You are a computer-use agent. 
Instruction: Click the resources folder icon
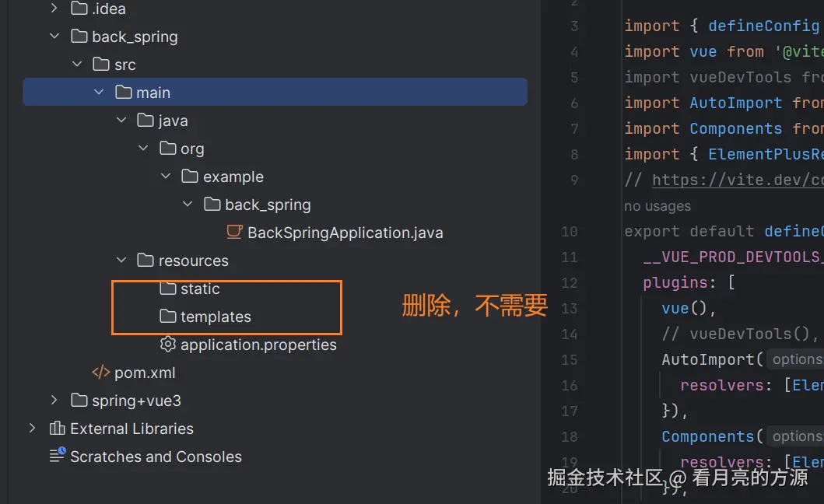pyautogui.click(x=146, y=261)
